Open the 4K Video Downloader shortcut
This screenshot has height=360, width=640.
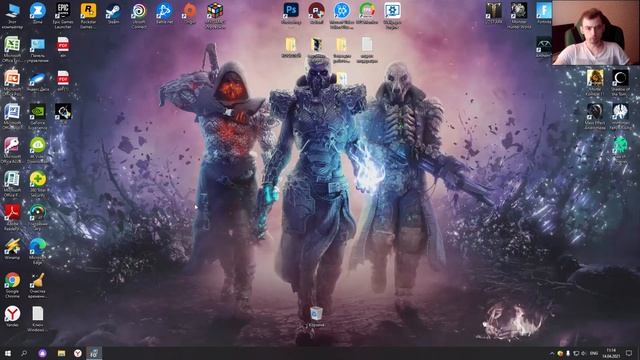38,145
